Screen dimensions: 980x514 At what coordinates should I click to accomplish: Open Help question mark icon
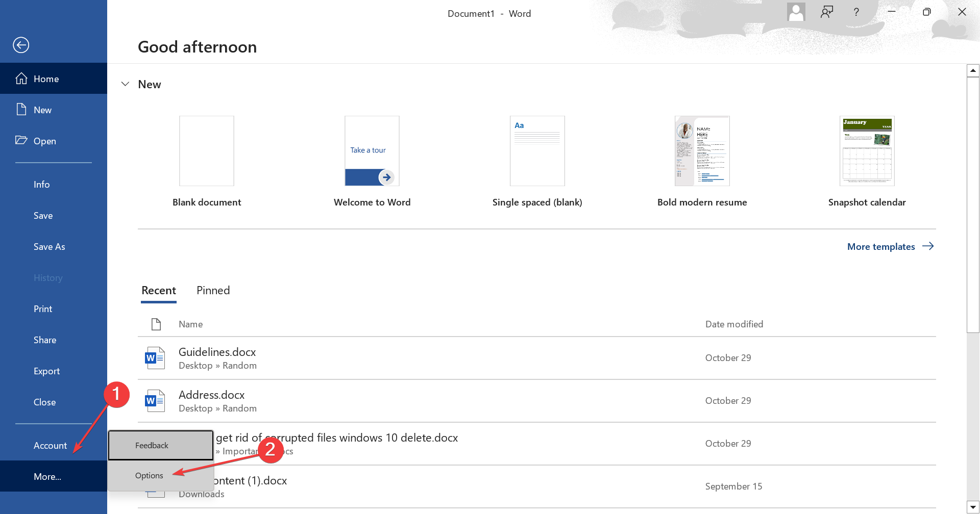coord(856,12)
